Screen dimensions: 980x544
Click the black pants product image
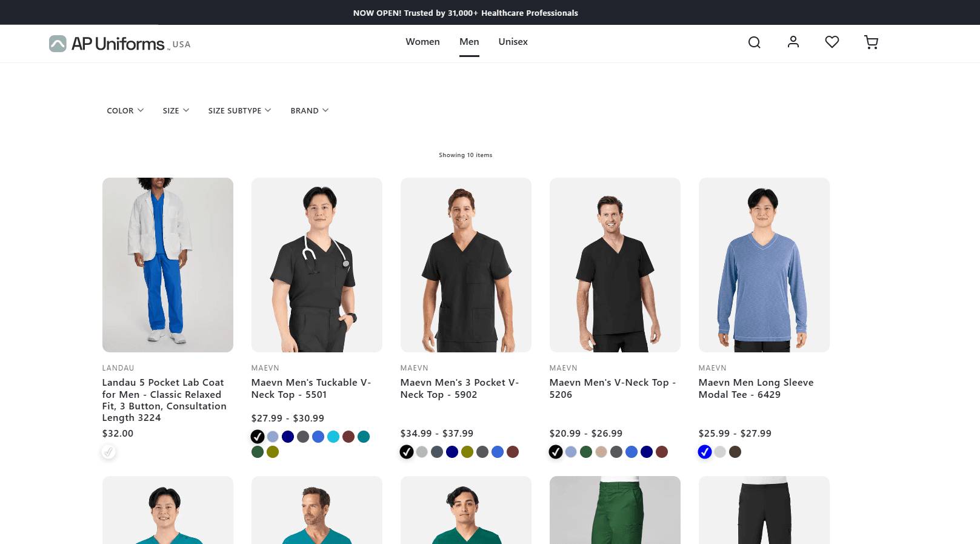[764, 510]
